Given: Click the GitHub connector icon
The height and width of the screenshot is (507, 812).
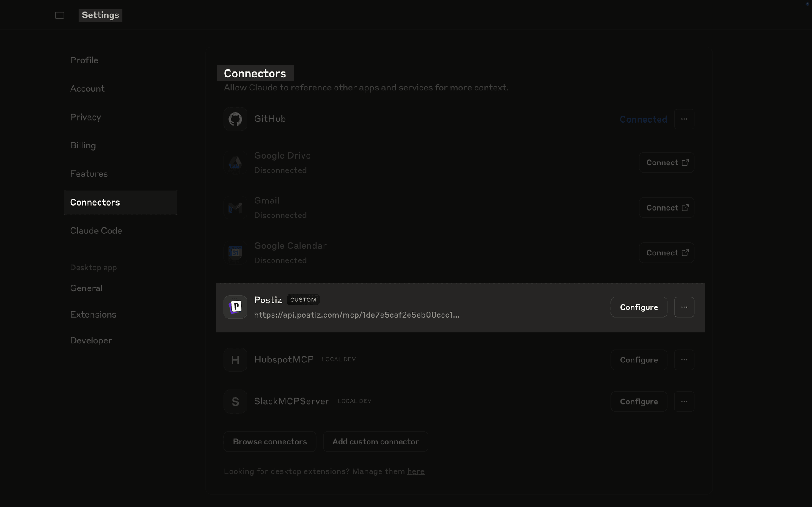Looking at the screenshot, I should point(235,119).
